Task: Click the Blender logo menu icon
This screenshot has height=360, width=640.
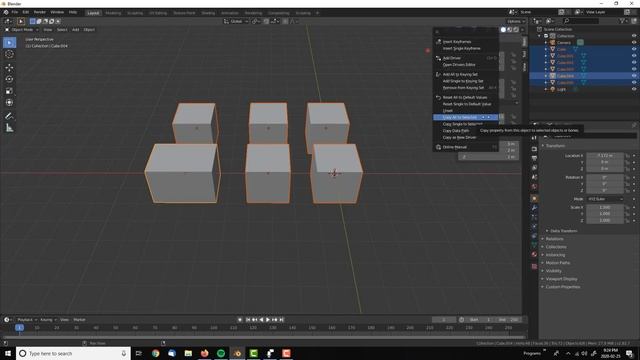Action: tap(6, 12)
